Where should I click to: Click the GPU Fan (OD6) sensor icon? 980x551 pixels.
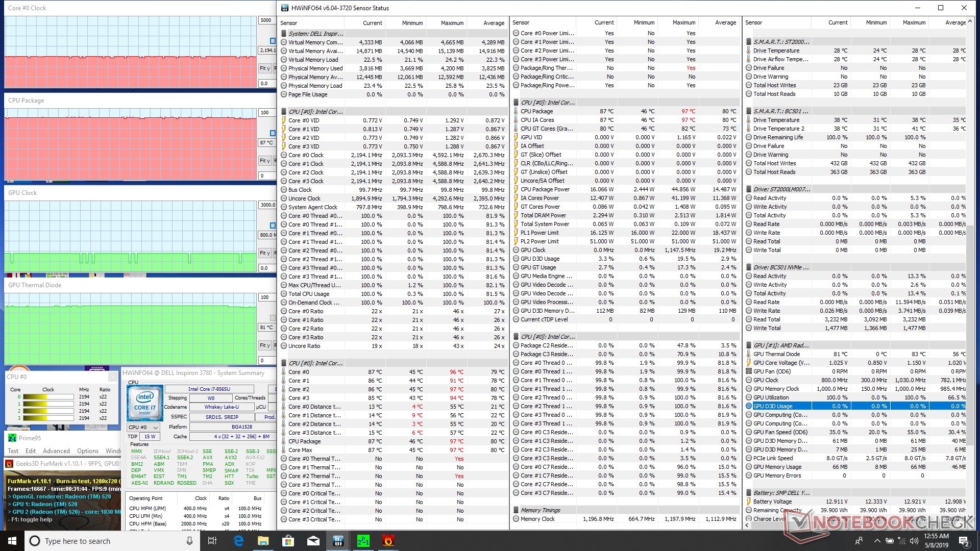click(x=749, y=371)
